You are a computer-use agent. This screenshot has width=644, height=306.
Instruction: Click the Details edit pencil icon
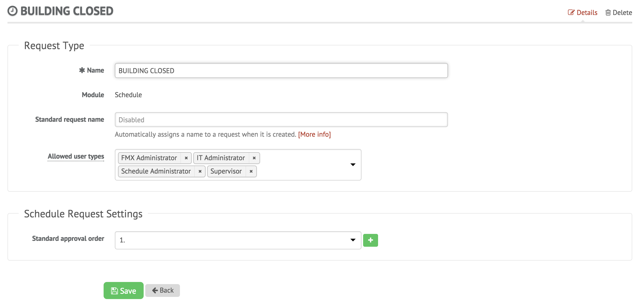571,13
